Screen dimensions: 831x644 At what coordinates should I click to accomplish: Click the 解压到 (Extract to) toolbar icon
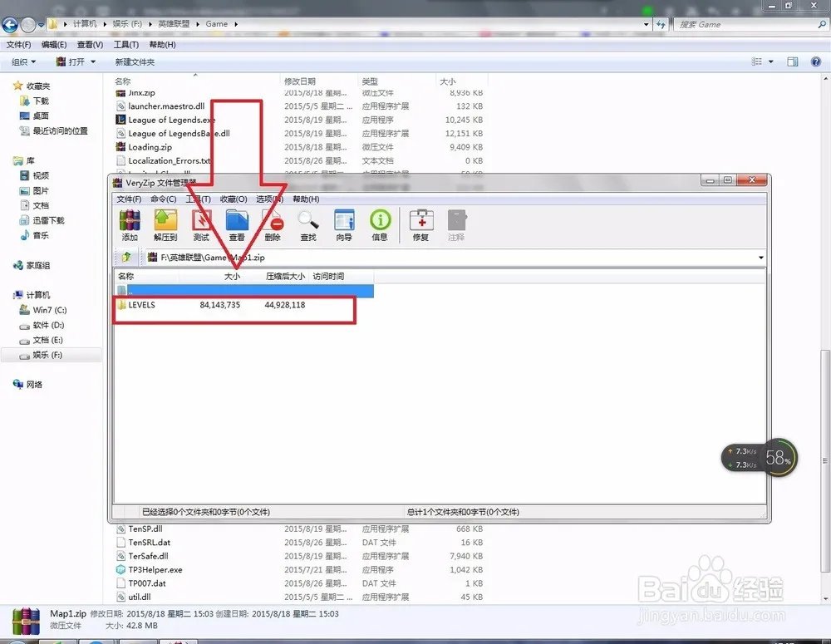pyautogui.click(x=165, y=225)
